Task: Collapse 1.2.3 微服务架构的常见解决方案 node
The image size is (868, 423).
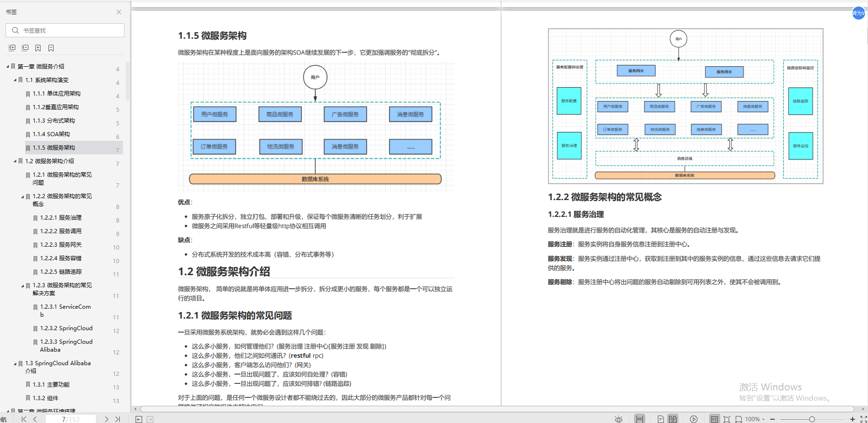Action: click(x=23, y=285)
